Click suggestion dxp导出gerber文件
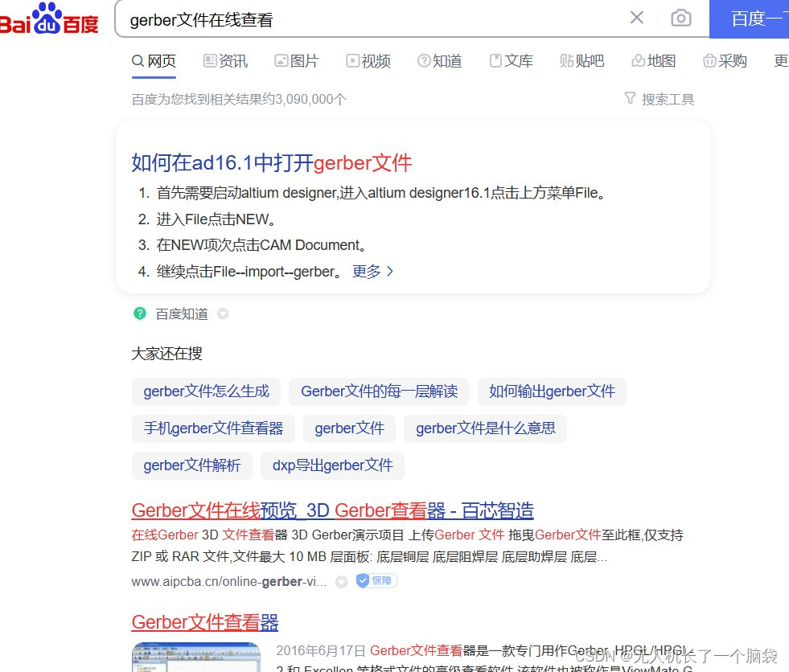 [333, 465]
